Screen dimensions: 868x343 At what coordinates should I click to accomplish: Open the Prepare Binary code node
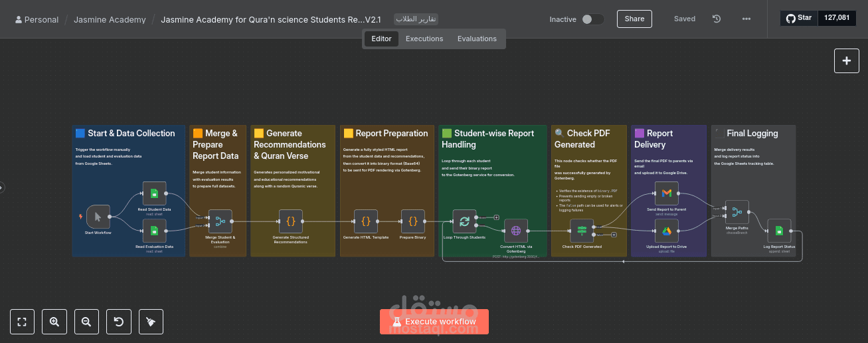click(412, 221)
